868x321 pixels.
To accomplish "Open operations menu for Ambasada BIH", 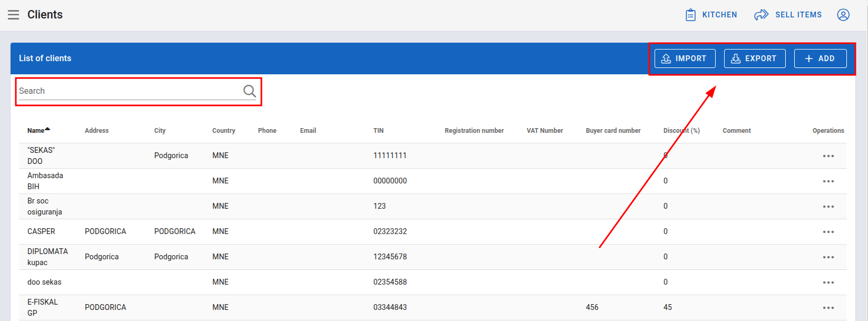I will coord(828,181).
